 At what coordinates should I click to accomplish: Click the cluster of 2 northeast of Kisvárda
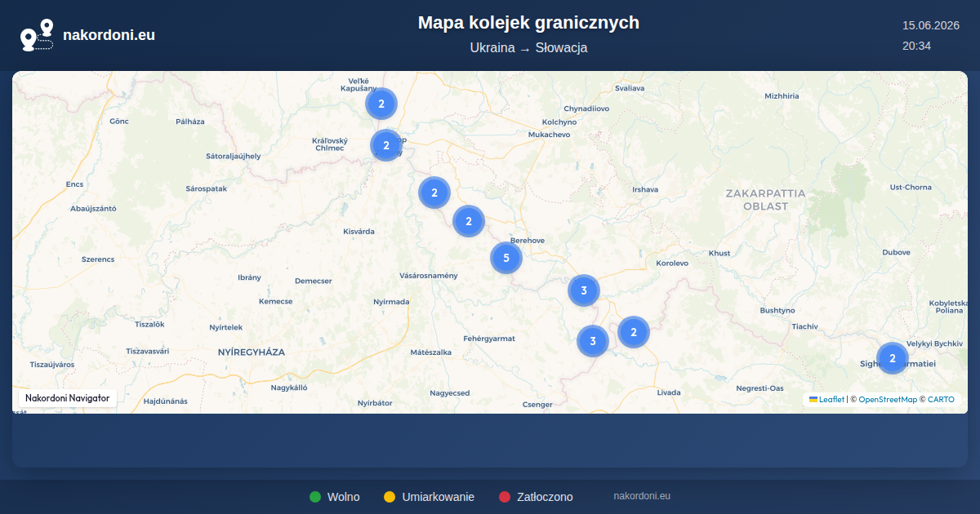click(434, 193)
